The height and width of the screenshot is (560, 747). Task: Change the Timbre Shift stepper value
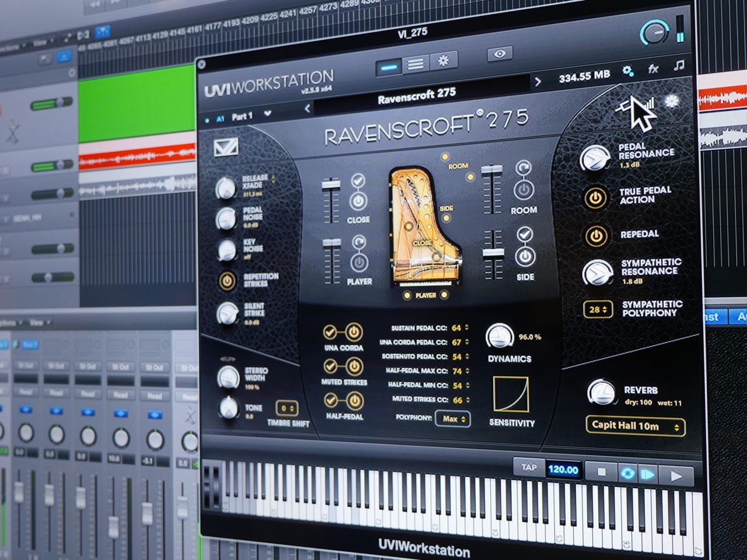click(x=287, y=408)
